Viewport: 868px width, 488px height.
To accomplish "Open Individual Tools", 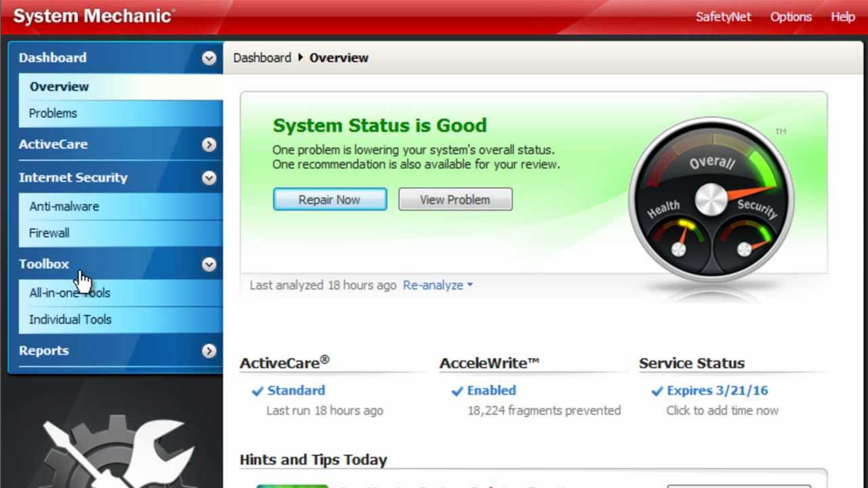I will [x=121, y=319].
